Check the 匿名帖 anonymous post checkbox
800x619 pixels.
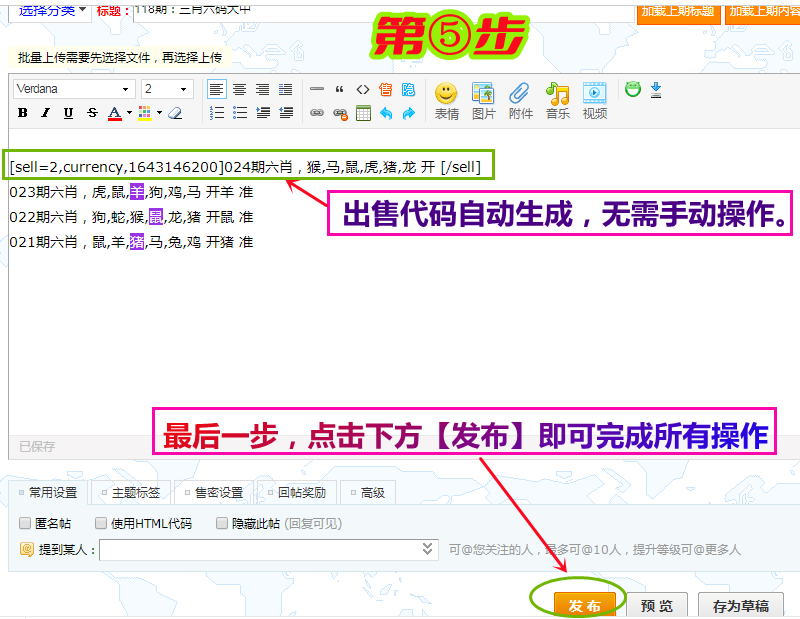tap(26, 523)
